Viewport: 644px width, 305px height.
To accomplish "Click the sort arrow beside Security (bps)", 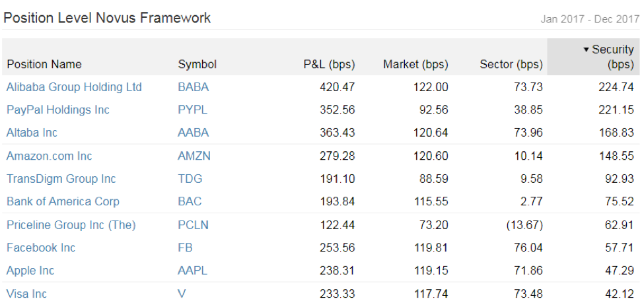I will coord(586,50).
